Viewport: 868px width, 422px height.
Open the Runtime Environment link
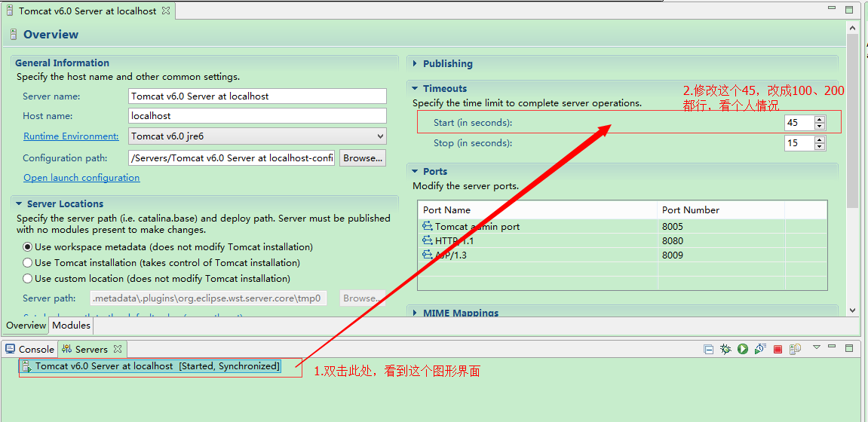coord(71,136)
